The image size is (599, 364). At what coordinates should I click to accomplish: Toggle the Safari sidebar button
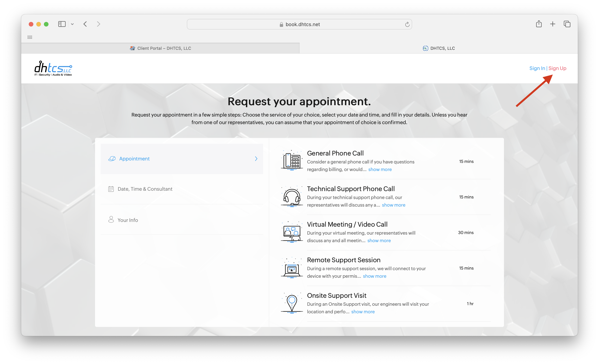pyautogui.click(x=62, y=24)
